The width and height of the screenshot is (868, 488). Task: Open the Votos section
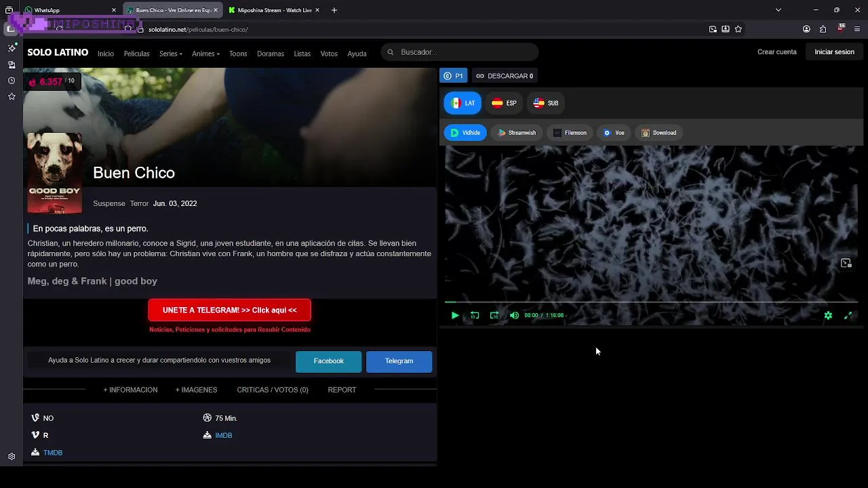(x=329, y=54)
